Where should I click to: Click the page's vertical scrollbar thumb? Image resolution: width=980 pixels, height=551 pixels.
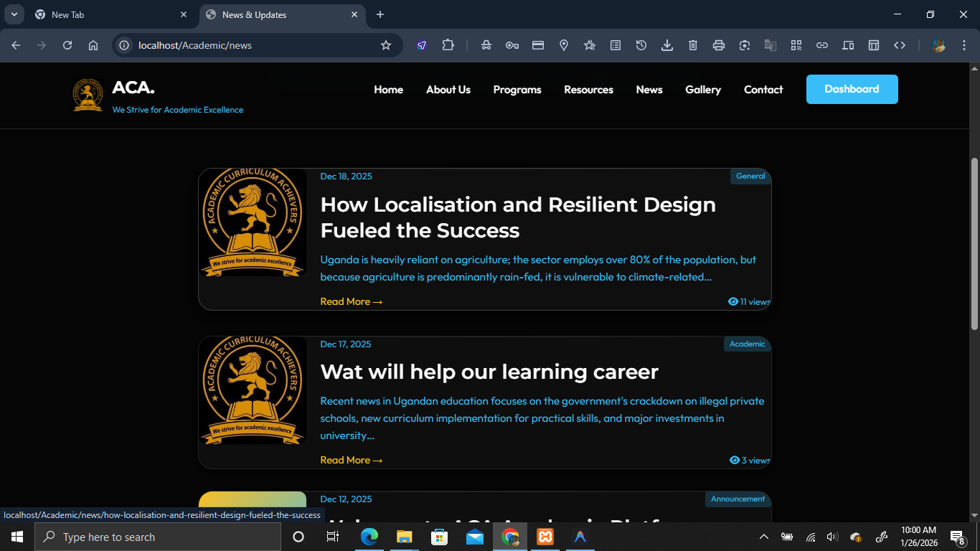click(974, 244)
